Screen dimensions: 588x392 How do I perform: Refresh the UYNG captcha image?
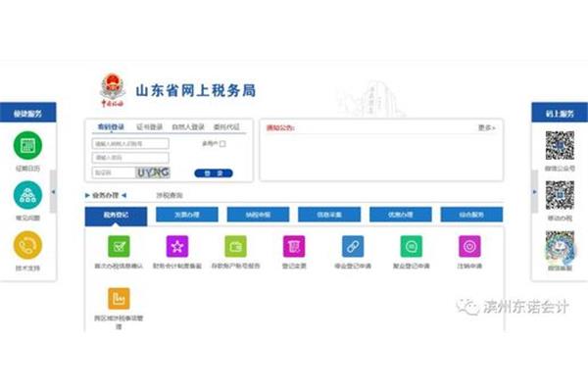pyautogui.click(x=153, y=172)
